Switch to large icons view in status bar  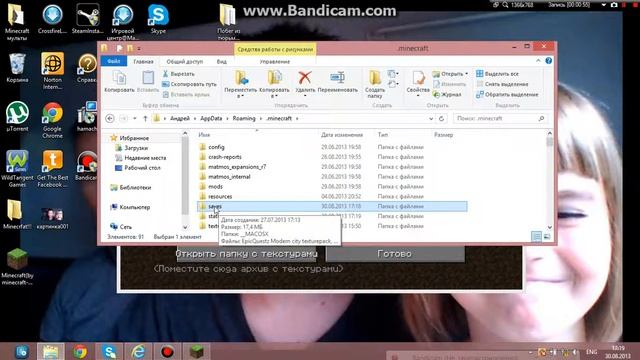(x=547, y=236)
